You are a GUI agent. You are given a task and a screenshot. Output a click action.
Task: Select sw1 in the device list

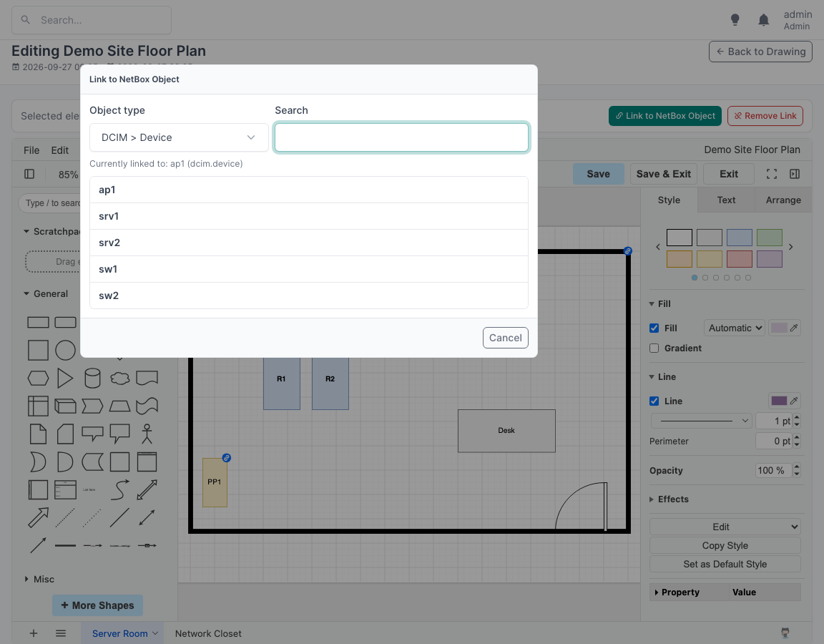[308, 269]
